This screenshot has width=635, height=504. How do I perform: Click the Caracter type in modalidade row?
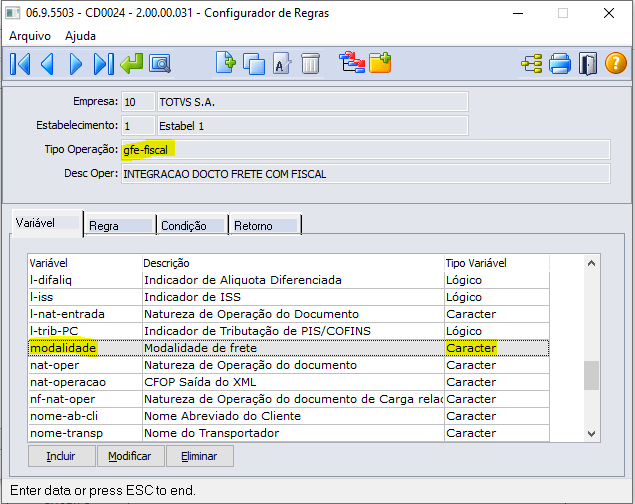point(471,348)
